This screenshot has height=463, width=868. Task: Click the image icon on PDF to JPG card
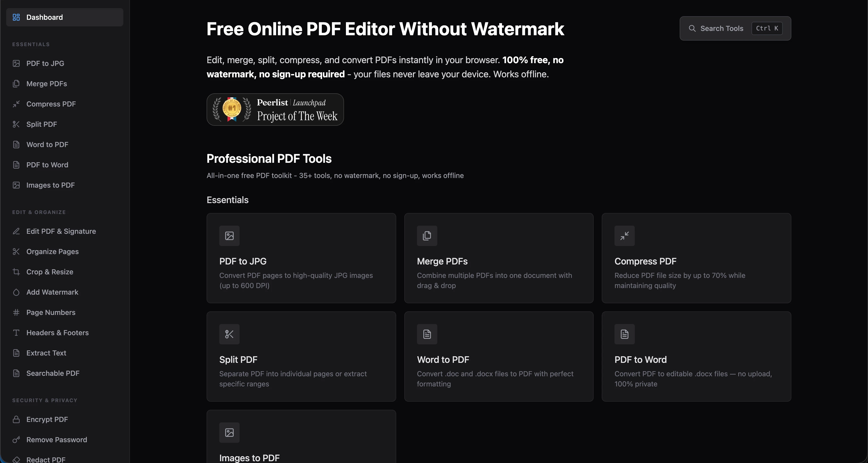(229, 236)
